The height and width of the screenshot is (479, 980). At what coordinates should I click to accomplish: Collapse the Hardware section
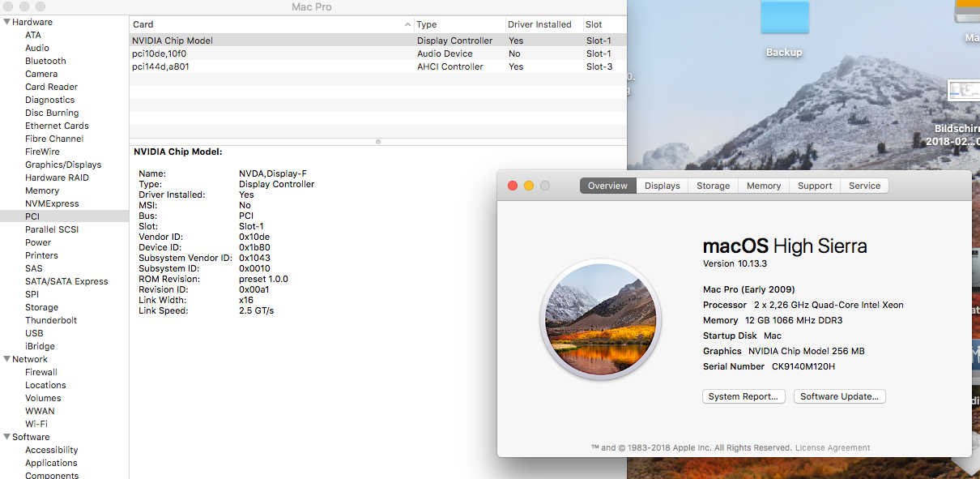(x=6, y=22)
